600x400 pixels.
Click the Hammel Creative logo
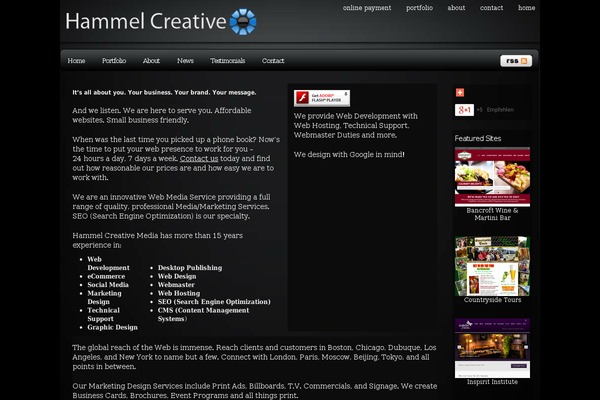pos(161,21)
